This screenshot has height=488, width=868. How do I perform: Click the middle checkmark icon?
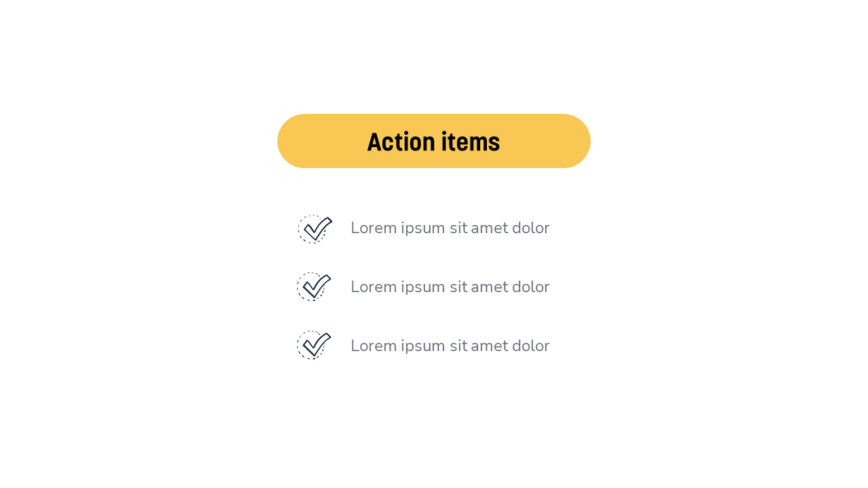(x=313, y=287)
